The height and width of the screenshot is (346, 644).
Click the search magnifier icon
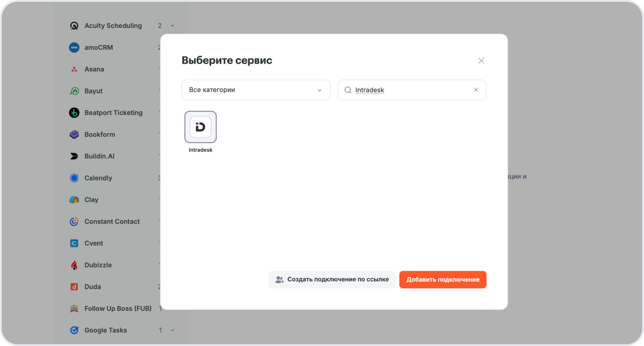348,90
